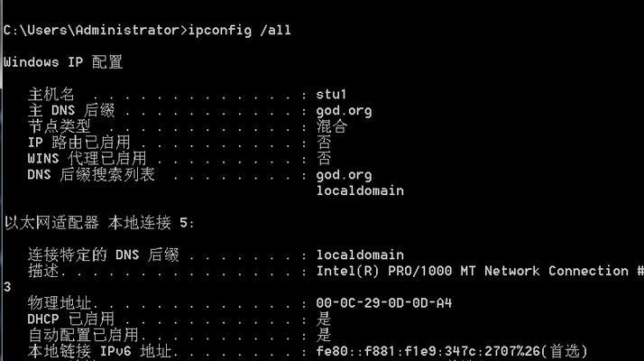Click the Windows IP 配置 heading
This screenshot has width=644, height=361.
pyautogui.click(x=63, y=62)
